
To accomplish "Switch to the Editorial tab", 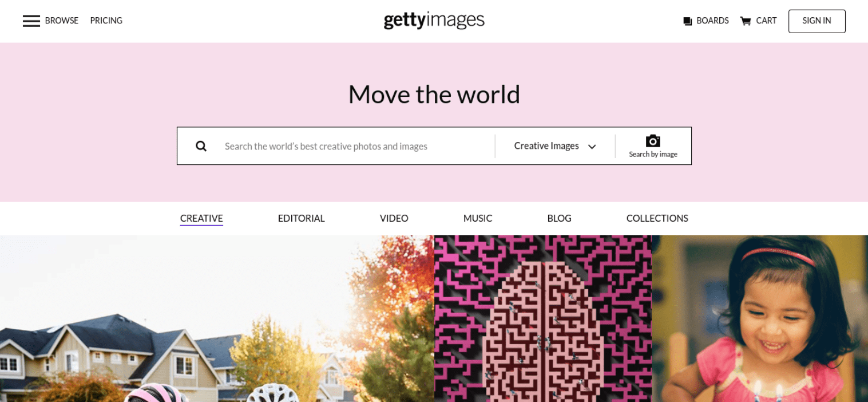I will (301, 218).
